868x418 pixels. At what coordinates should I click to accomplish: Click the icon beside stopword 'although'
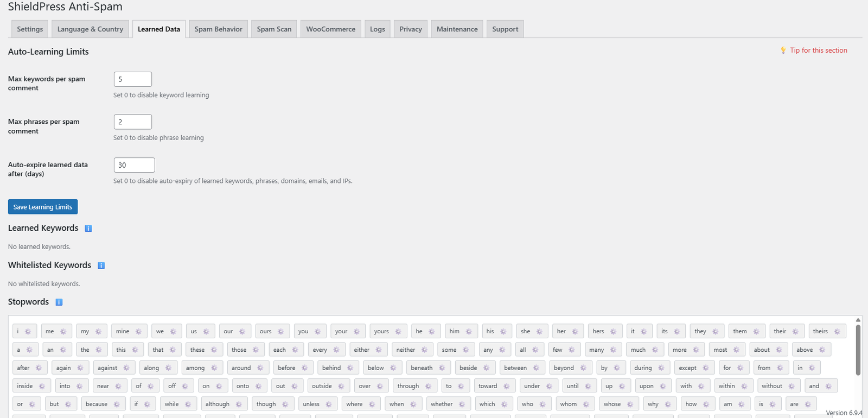[x=239, y=404]
